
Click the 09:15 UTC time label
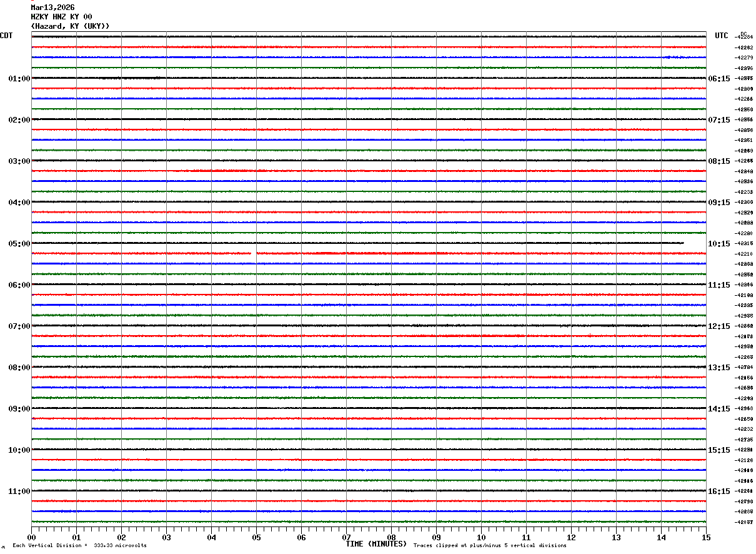click(x=719, y=203)
